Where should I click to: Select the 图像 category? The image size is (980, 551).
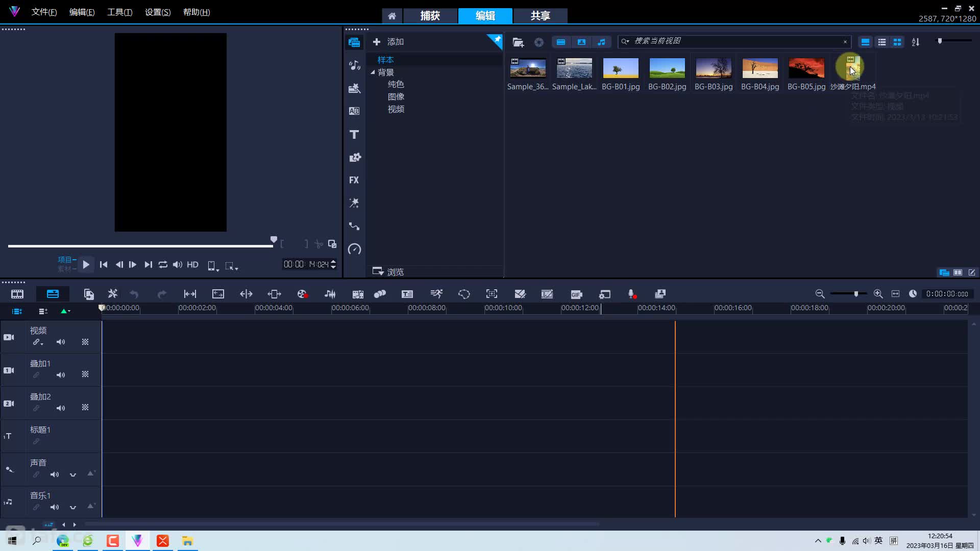pos(396,96)
